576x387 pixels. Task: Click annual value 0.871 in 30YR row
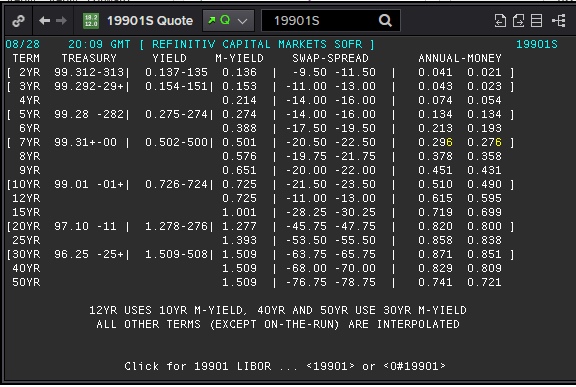point(435,254)
